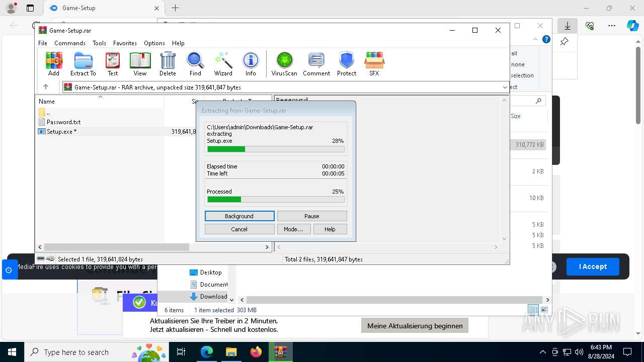Click Meine Aktualisierung beginnen ad button

[x=415, y=326]
